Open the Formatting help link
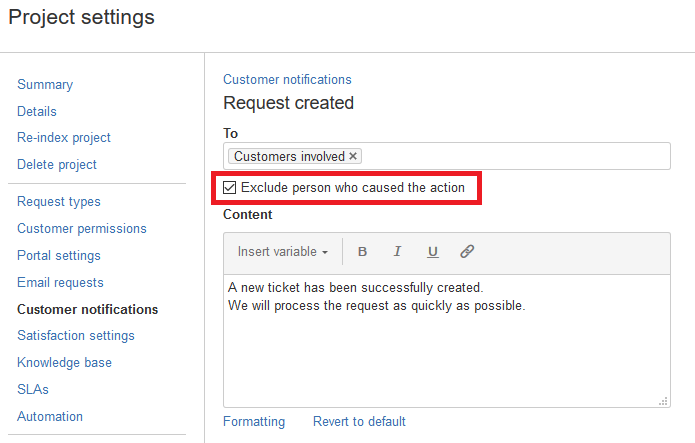Image resolution: width=695 pixels, height=443 pixels. click(x=254, y=421)
